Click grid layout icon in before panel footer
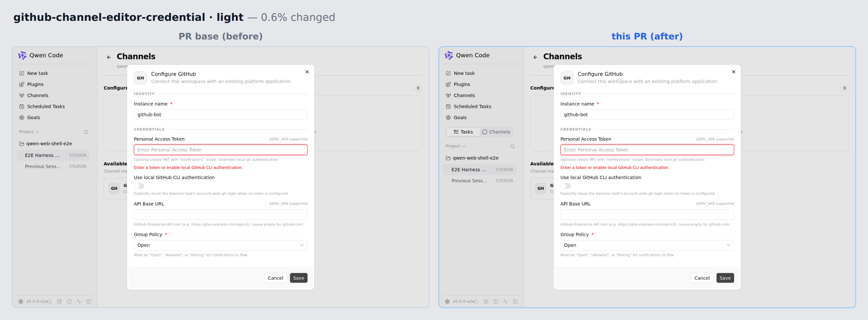 pyautogui.click(x=59, y=301)
